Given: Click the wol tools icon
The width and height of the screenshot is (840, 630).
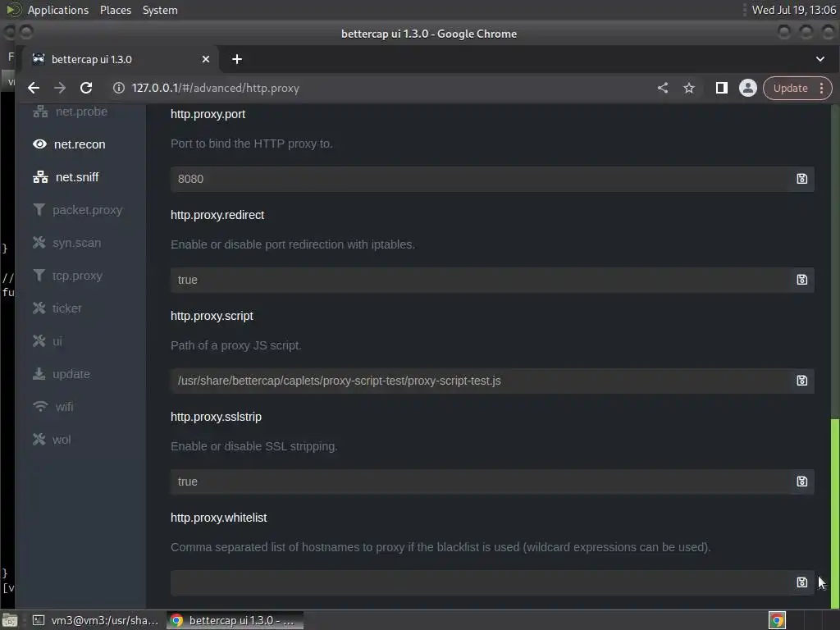Looking at the screenshot, I should click(x=39, y=440).
